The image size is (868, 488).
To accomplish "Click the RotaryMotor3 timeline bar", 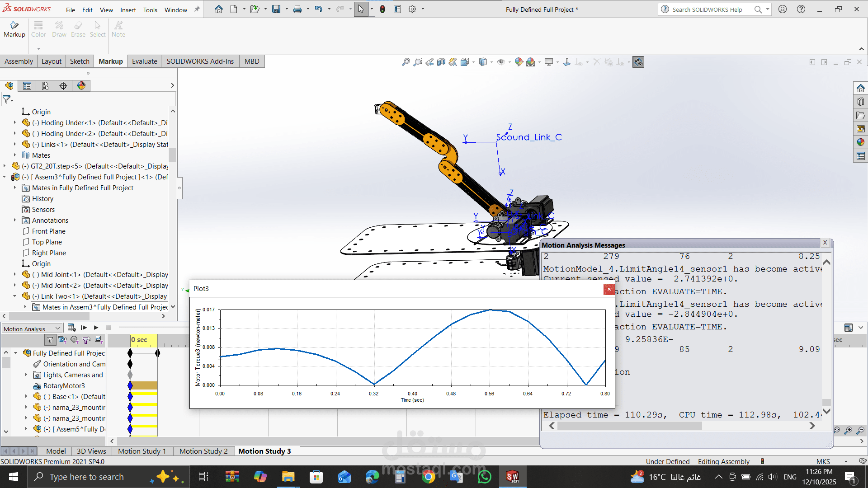I will [x=144, y=385].
